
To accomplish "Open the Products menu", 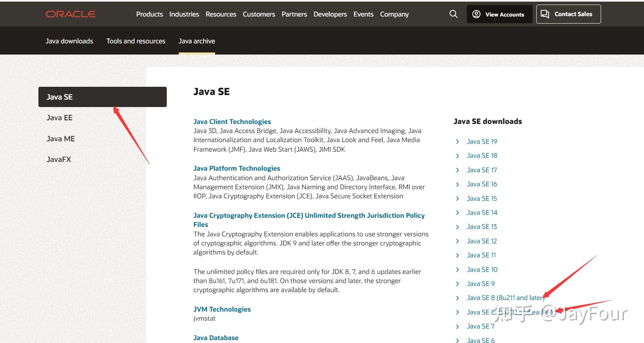I will (x=149, y=14).
